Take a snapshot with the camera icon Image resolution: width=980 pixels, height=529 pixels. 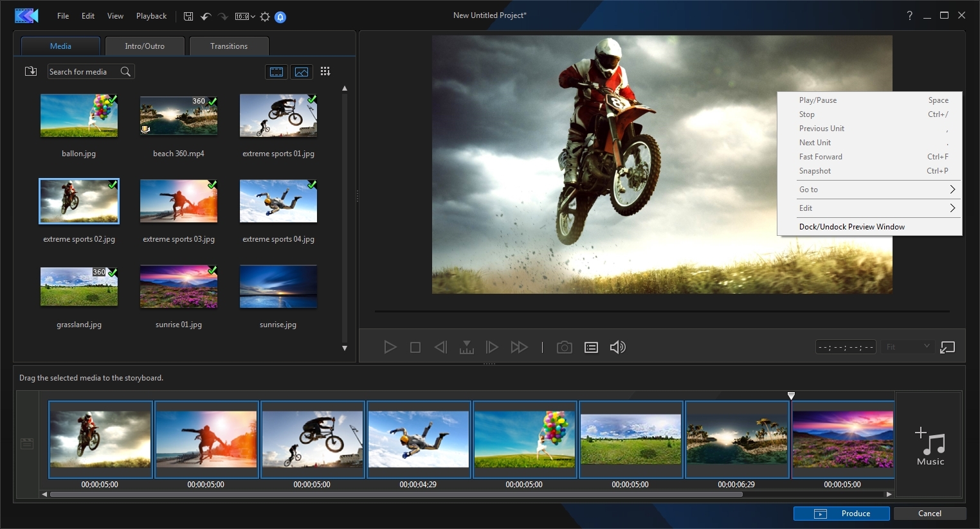pos(564,347)
